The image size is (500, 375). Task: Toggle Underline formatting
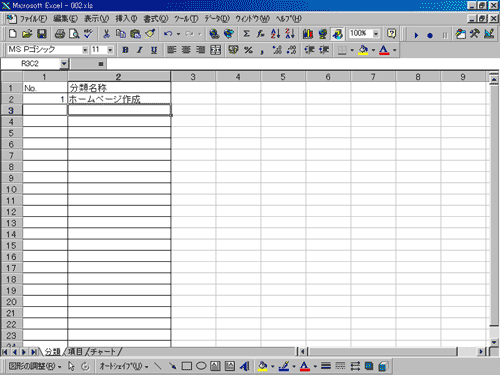[154, 50]
